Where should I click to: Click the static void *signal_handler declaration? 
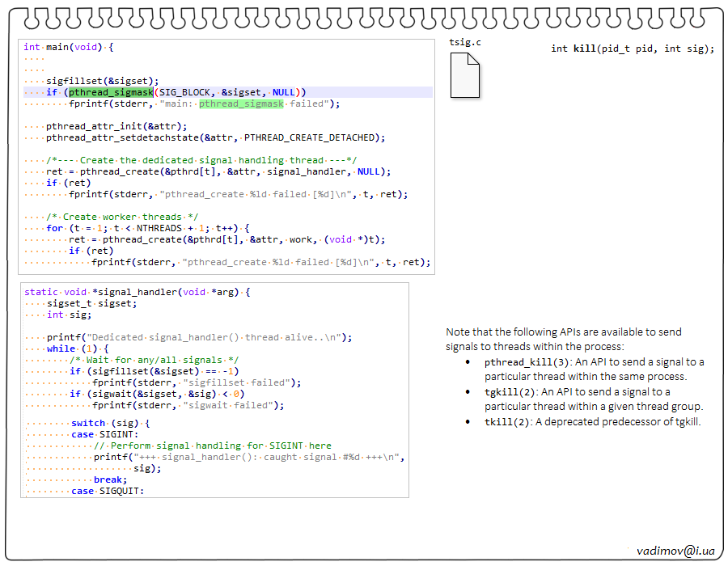point(138,292)
